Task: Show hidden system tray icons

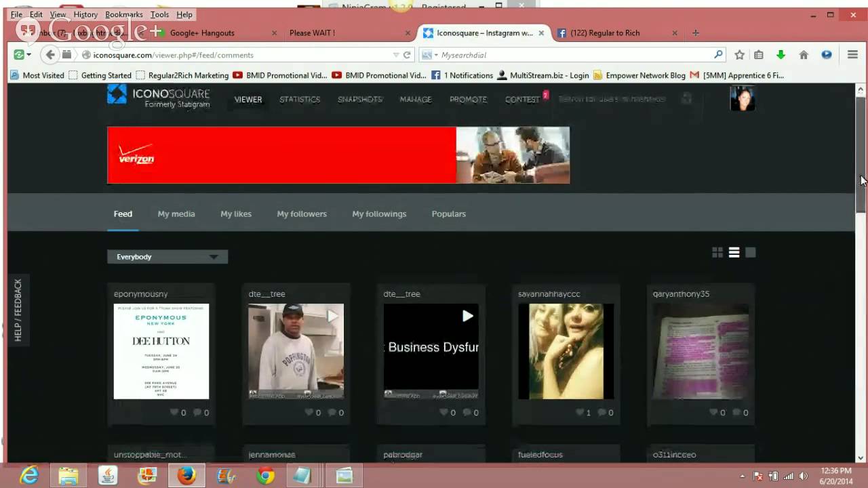Action: coord(742,476)
